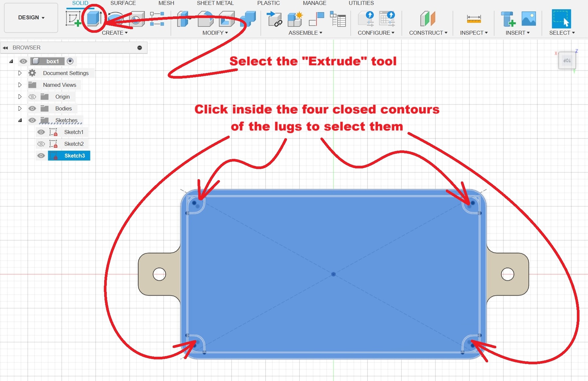Screen dimensions: 588x381
Task: Hide Sketch1 using its eye icon
Action: (x=41, y=132)
